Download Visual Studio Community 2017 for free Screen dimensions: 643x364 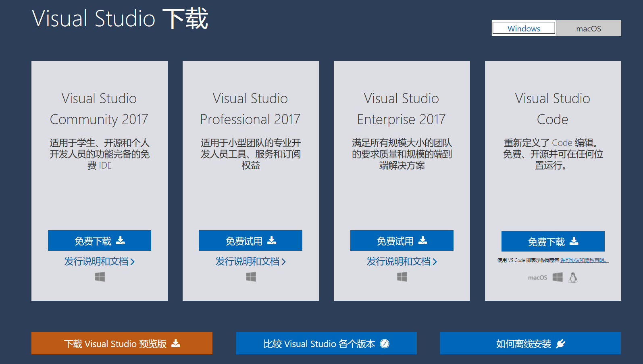(100, 241)
